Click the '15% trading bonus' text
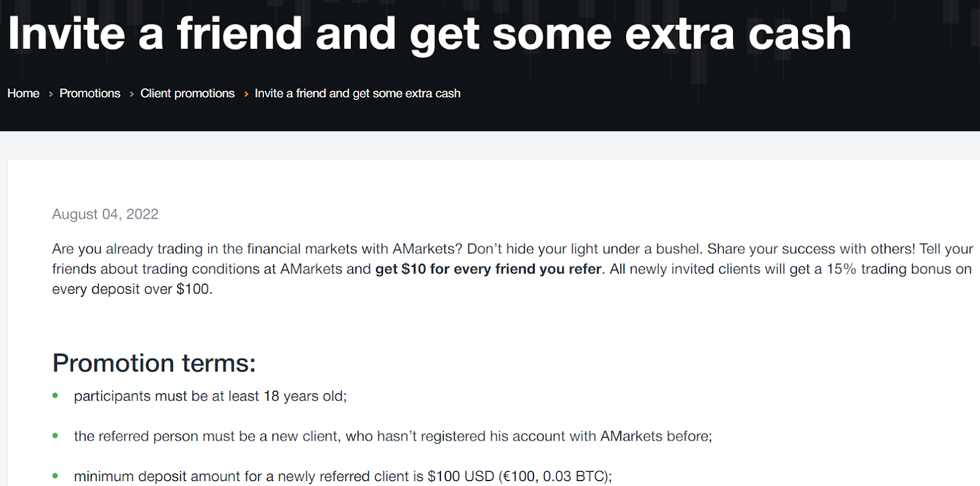 click(x=889, y=269)
